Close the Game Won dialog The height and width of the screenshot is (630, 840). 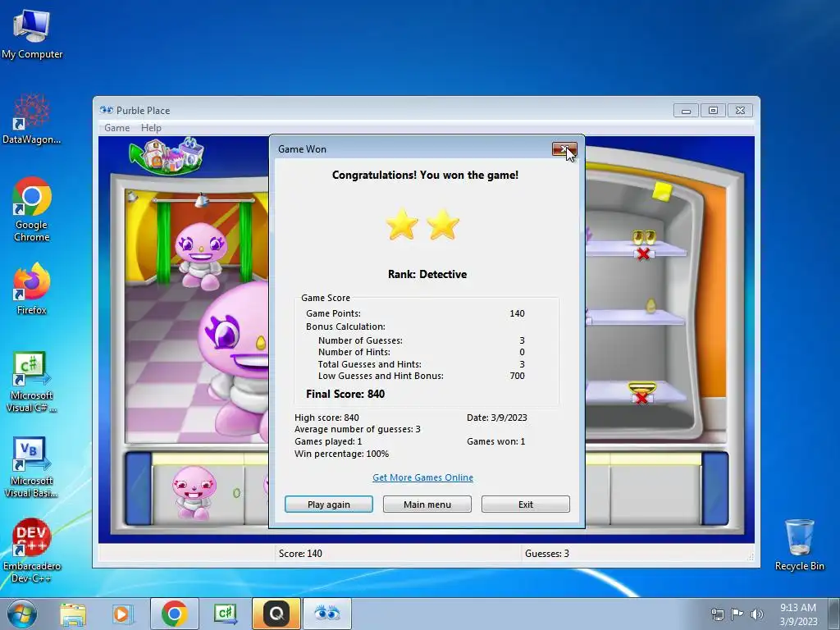pyautogui.click(x=564, y=149)
